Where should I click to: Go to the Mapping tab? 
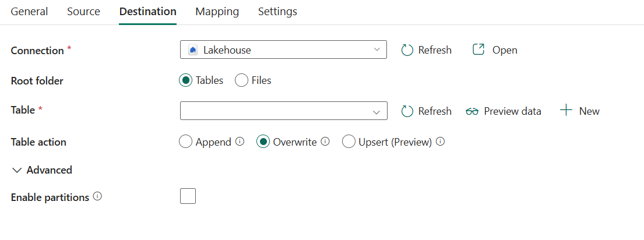click(217, 12)
